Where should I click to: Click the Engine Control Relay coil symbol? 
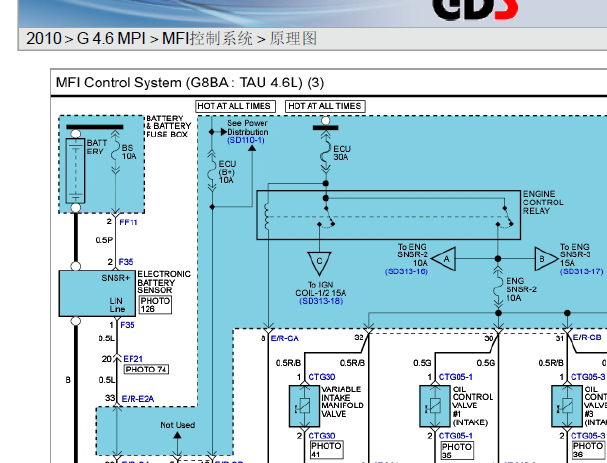coord(266,216)
